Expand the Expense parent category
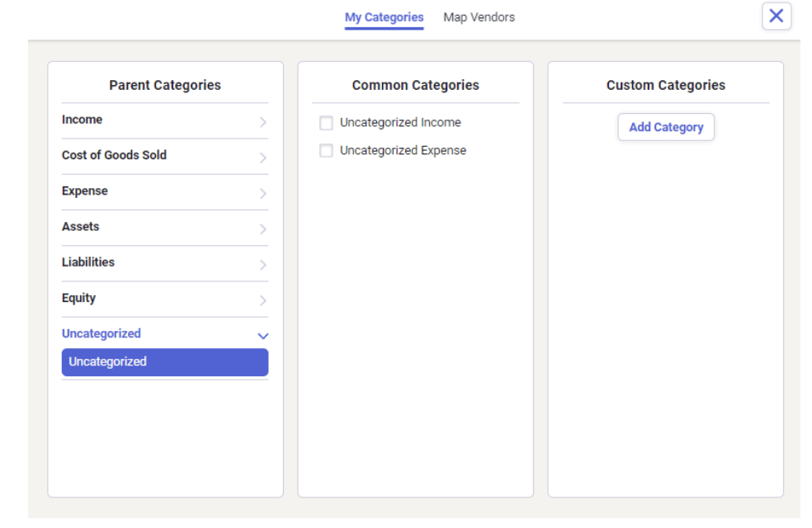The width and height of the screenshot is (812, 528). point(165,191)
